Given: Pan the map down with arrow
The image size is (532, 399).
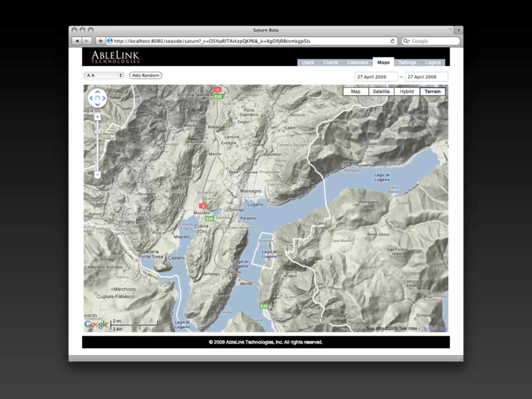Looking at the screenshot, I should pos(97,105).
